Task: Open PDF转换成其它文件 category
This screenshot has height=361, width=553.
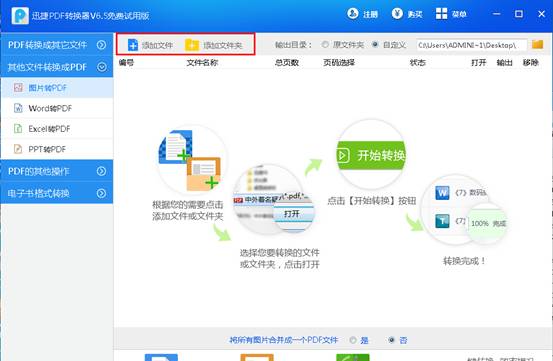Action: pyautogui.click(x=57, y=45)
